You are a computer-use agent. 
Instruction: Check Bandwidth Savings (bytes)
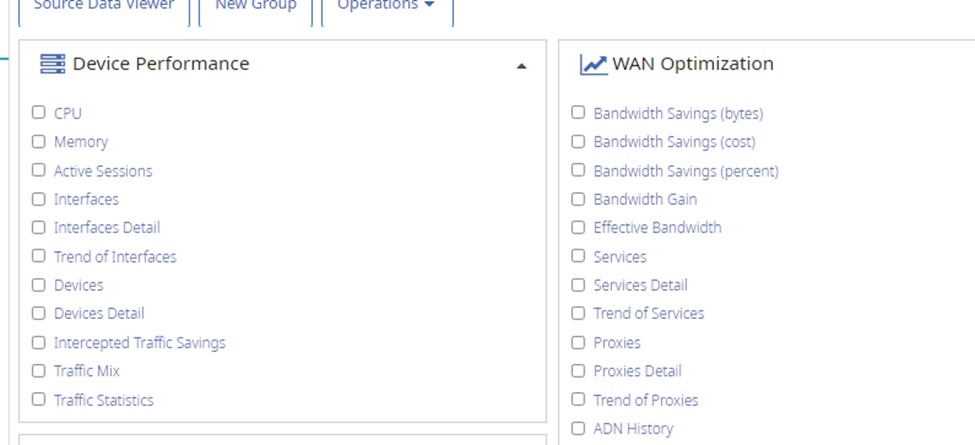578,113
